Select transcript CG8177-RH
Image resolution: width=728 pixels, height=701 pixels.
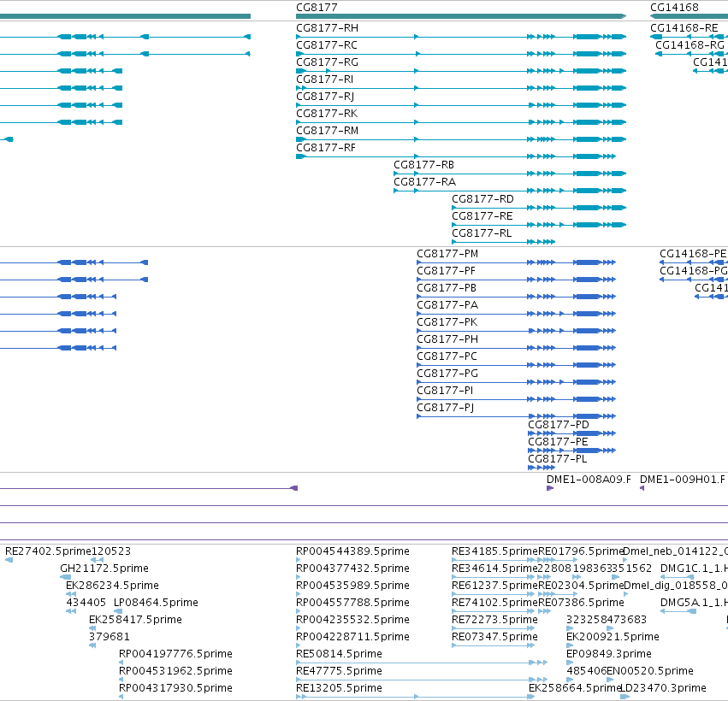[327, 28]
